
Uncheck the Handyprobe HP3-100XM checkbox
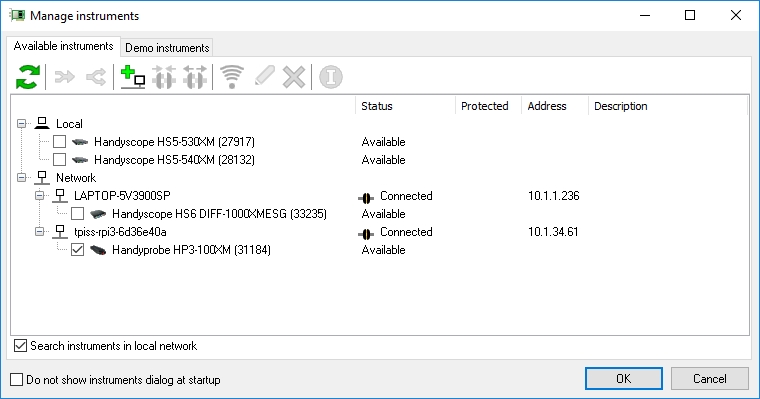(x=78, y=250)
